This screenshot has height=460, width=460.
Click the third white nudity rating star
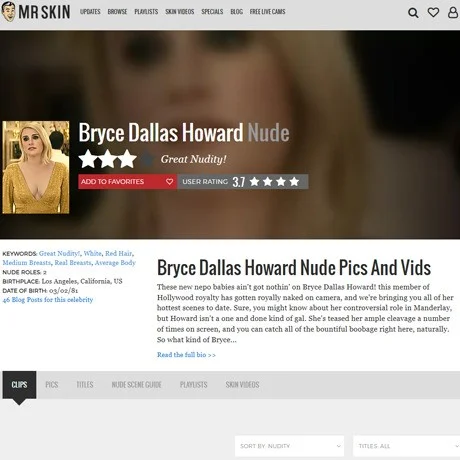pos(127,159)
